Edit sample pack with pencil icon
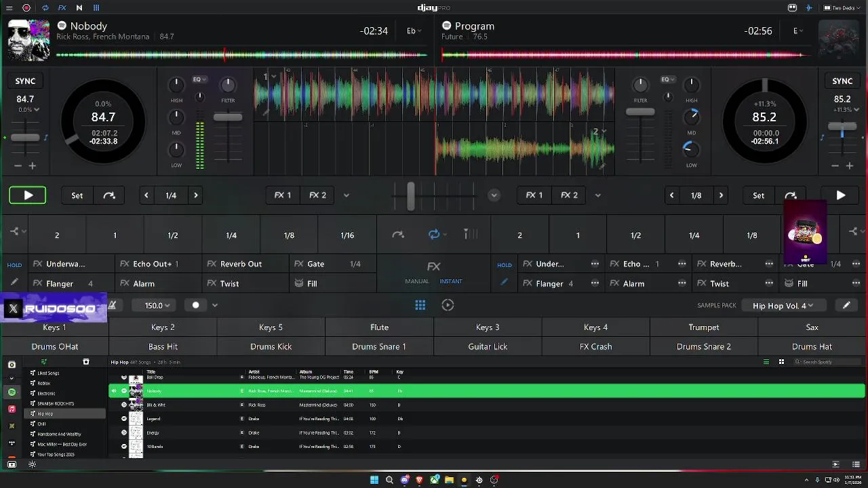868x488 pixels. tap(846, 305)
